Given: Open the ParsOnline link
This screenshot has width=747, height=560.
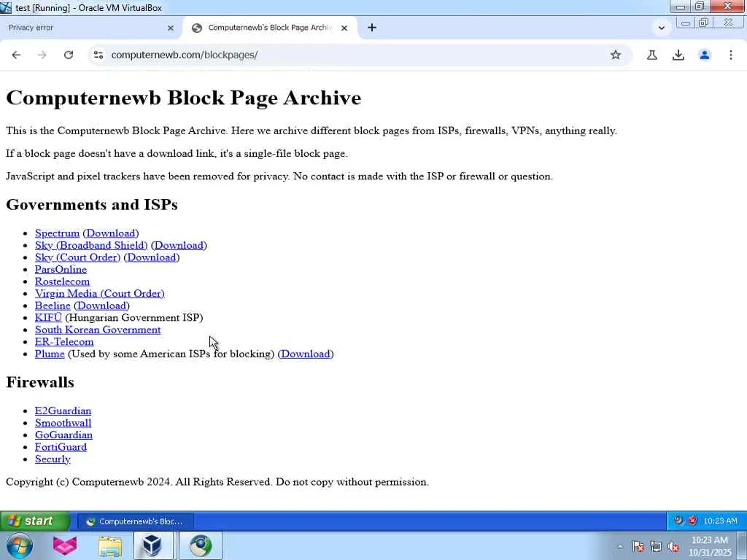Looking at the screenshot, I should pos(61,270).
